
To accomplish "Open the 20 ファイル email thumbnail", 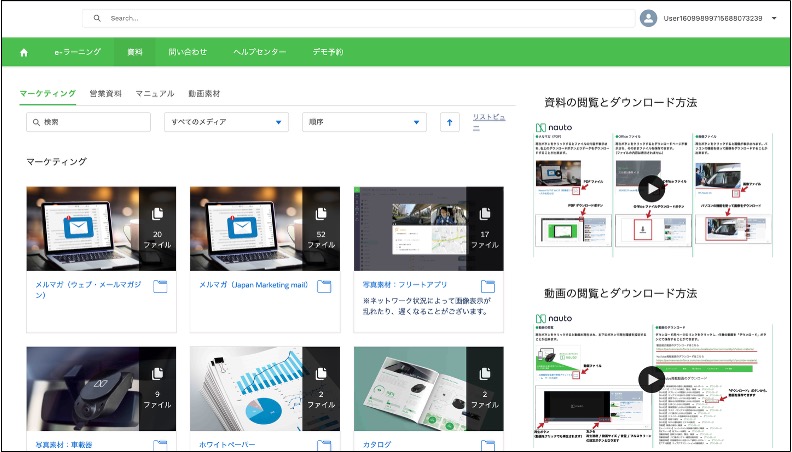I will (x=101, y=229).
